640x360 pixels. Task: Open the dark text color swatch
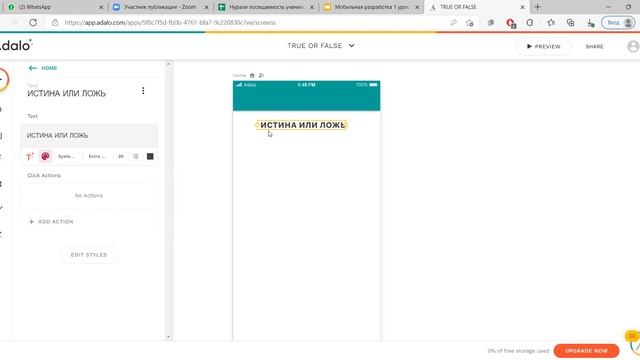[150, 156]
